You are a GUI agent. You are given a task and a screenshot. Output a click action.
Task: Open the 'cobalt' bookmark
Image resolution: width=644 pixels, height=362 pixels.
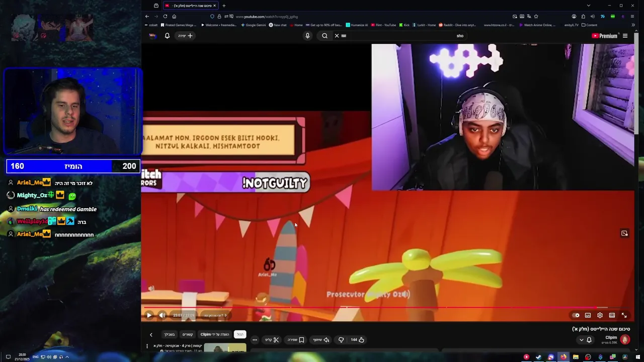[150, 25]
